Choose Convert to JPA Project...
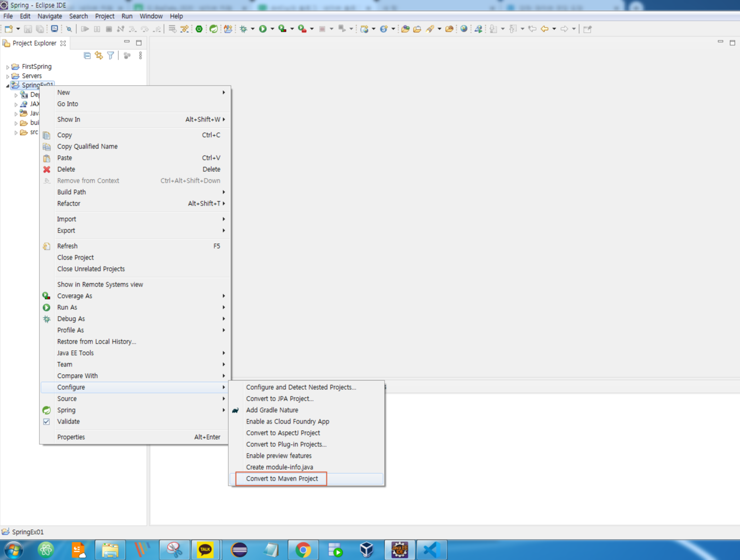 307,399
